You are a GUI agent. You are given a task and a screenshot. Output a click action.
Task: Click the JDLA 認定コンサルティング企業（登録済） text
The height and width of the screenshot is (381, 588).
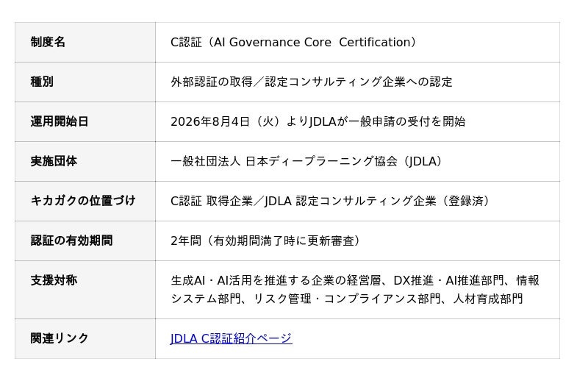point(378,202)
